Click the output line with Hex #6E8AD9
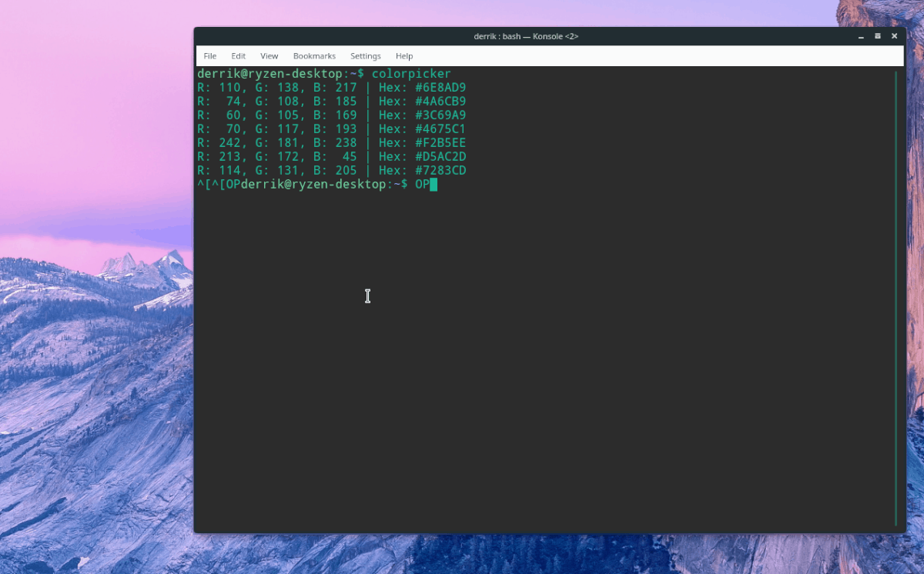Screen dimensions: 924x574 [x=332, y=88]
